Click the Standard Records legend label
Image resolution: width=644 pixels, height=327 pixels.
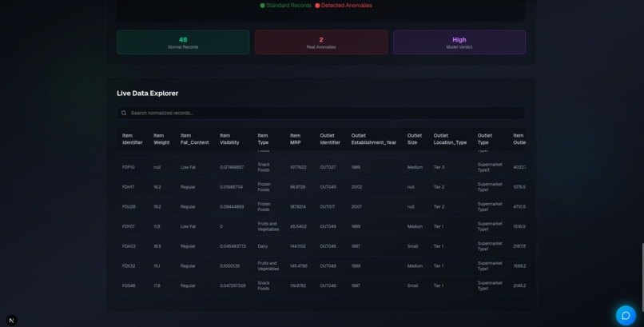[x=288, y=6]
